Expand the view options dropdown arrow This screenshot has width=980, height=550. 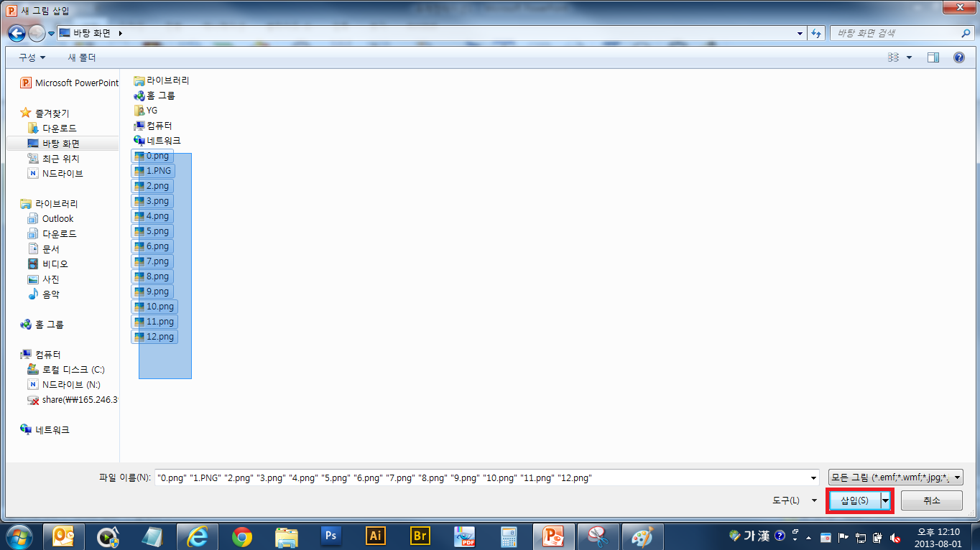pyautogui.click(x=909, y=57)
